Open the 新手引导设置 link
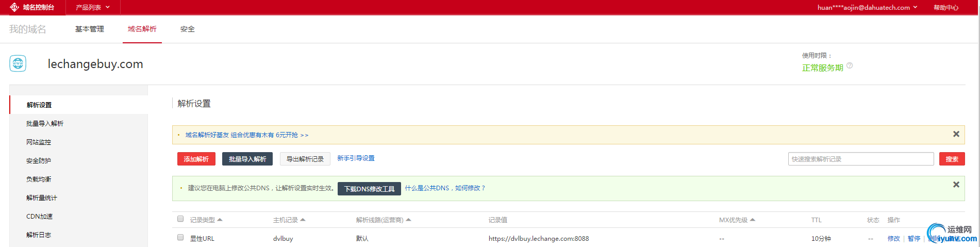 [x=356, y=158]
